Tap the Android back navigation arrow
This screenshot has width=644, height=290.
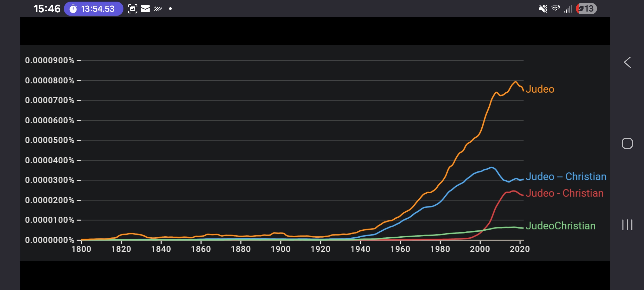[627, 62]
